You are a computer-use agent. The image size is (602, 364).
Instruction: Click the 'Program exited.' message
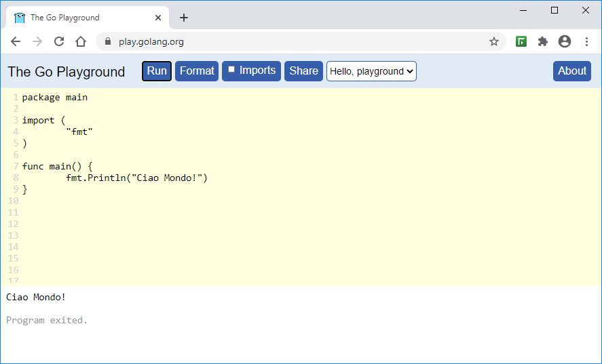click(47, 320)
